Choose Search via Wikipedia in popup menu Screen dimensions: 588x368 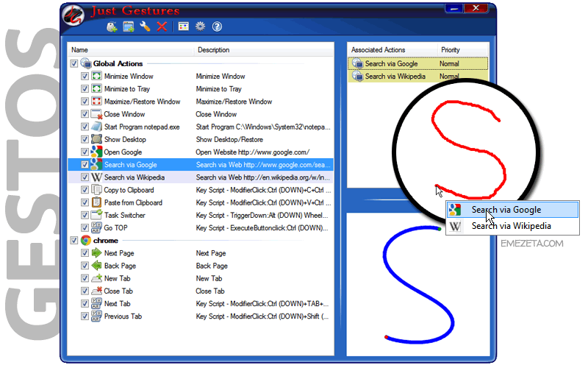pos(512,226)
